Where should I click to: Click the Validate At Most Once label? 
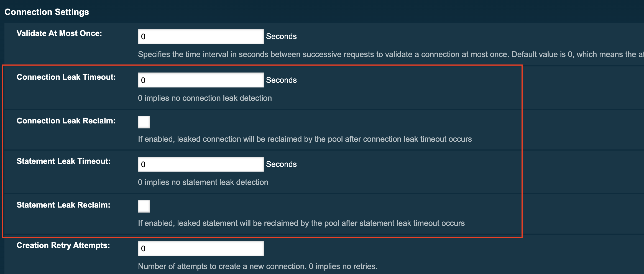tap(60, 33)
